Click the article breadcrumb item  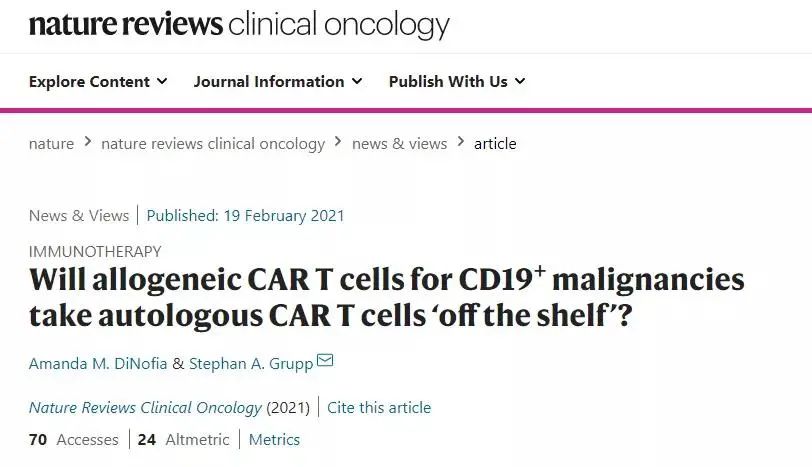(495, 143)
